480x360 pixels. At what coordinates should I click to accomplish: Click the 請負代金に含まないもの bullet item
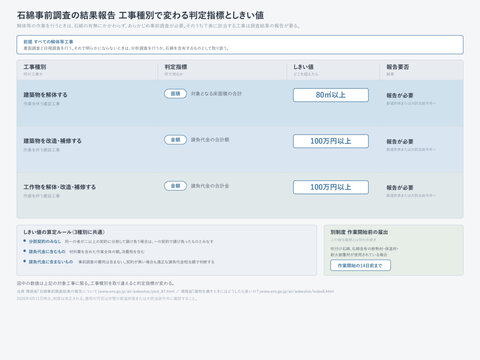[119, 262]
